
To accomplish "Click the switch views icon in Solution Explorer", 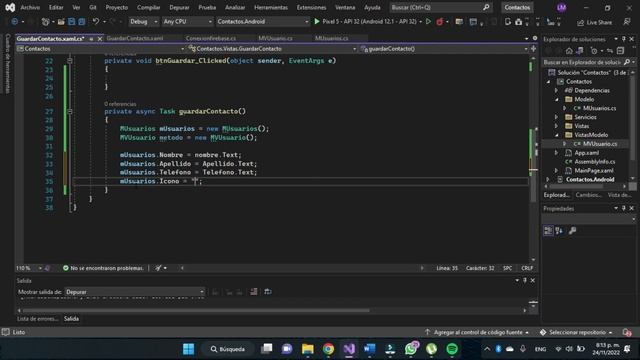I will pos(580,51).
